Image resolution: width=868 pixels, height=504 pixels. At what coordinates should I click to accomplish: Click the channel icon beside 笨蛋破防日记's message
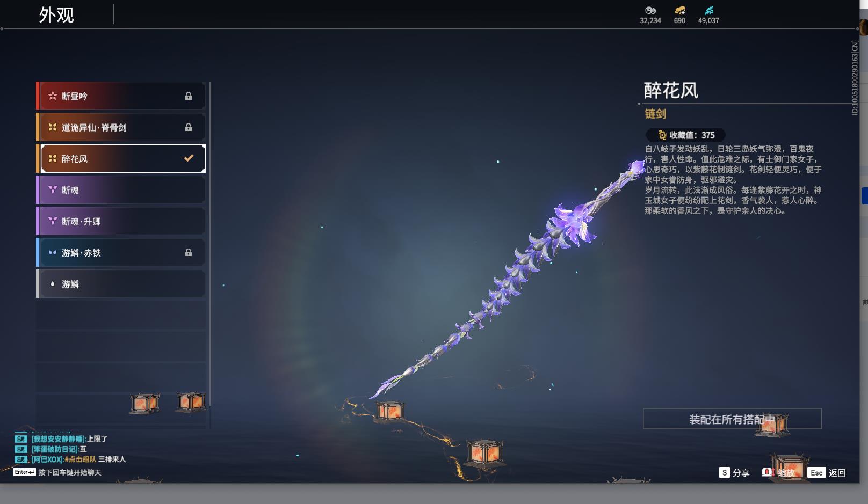(x=21, y=449)
